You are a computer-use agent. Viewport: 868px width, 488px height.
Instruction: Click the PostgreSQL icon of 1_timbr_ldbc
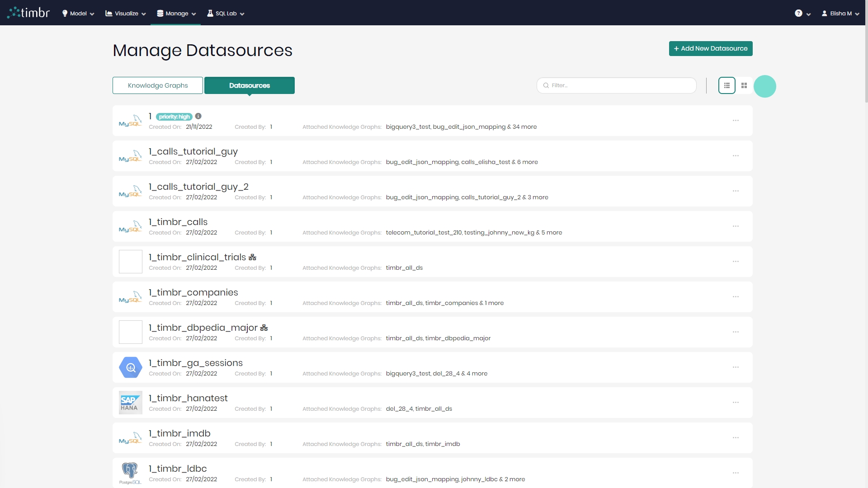click(x=130, y=473)
